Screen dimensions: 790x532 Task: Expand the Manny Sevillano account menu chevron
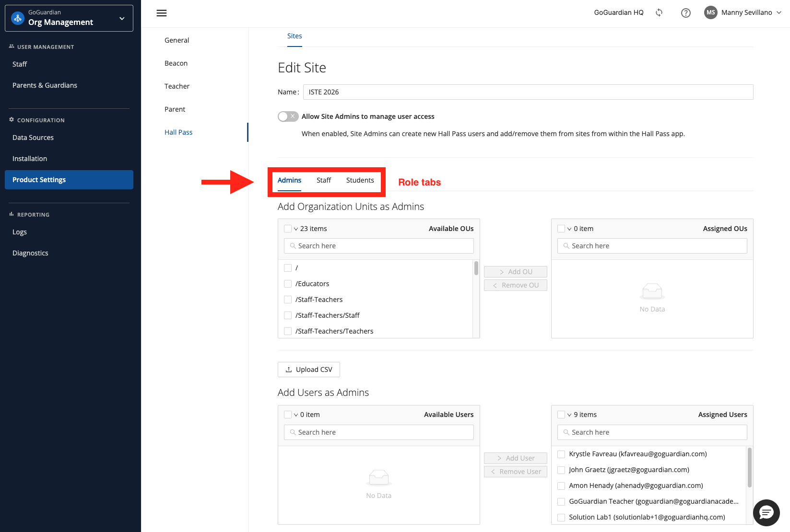click(779, 13)
